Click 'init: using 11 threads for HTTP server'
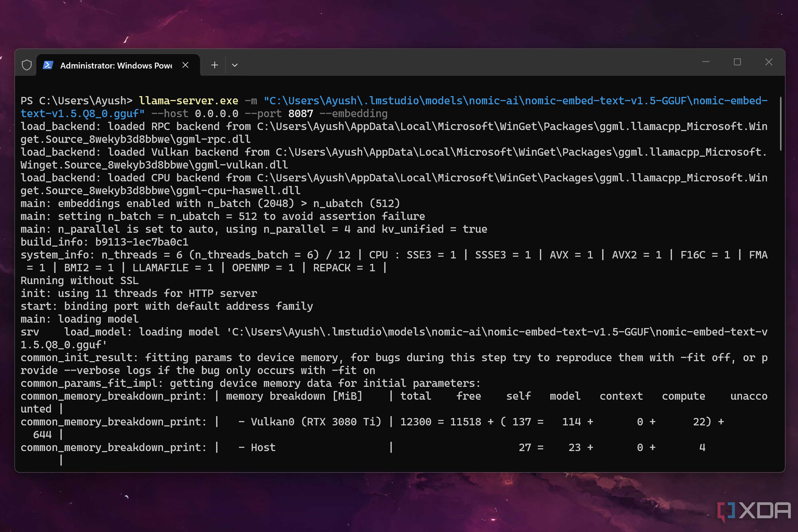The image size is (798, 532). (x=139, y=294)
